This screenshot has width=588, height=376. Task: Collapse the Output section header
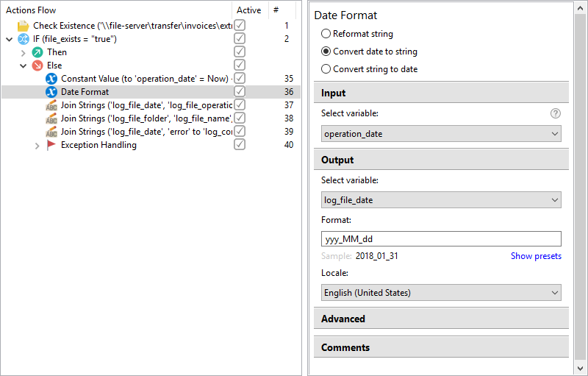click(441, 160)
